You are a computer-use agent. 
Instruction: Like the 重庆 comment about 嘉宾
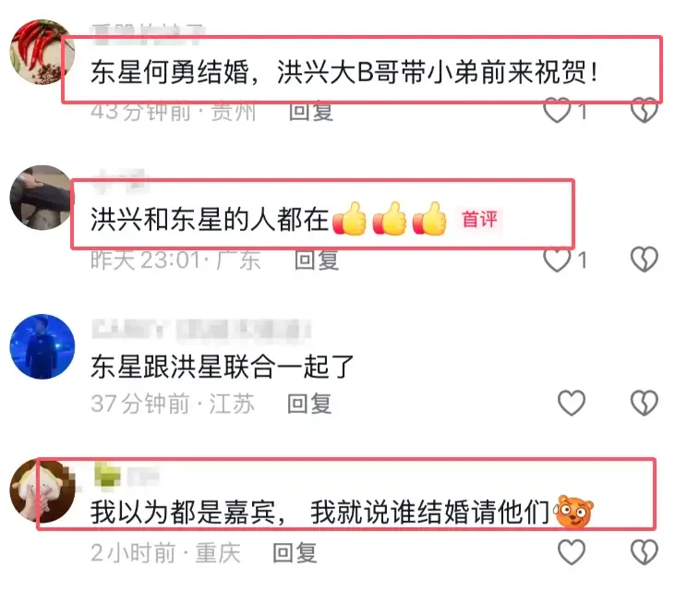572,552
